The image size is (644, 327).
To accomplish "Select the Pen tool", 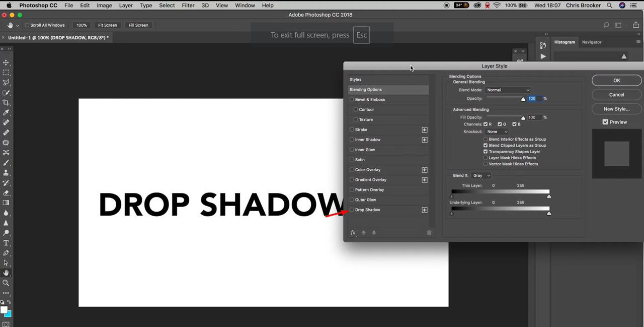I will 6,253.
